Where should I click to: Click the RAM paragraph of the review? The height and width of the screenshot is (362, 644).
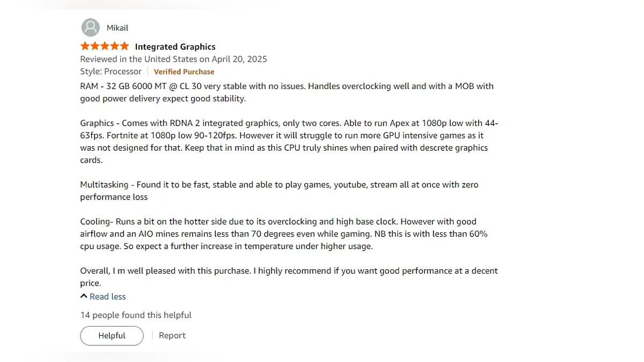[287, 92]
